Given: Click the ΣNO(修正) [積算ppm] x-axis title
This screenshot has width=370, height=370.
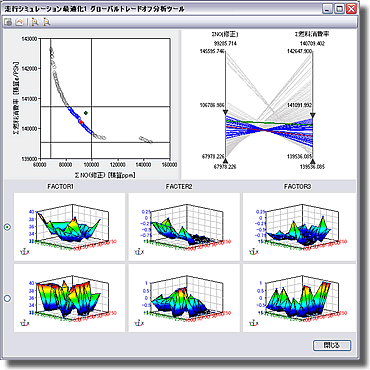Looking at the screenshot, I should (x=105, y=175).
